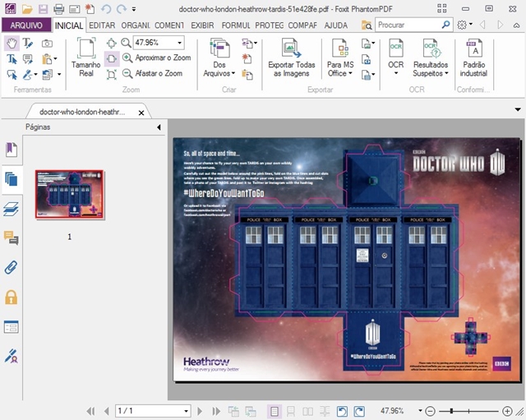The height and width of the screenshot is (420, 526).
Task: Click the Tamanho Real button
Action: (85, 58)
